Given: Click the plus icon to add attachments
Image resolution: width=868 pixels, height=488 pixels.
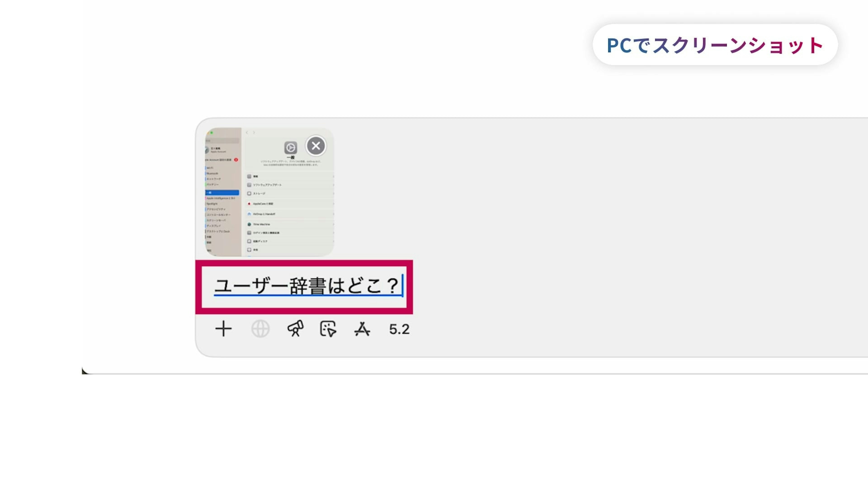Looking at the screenshot, I should [x=223, y=329].
